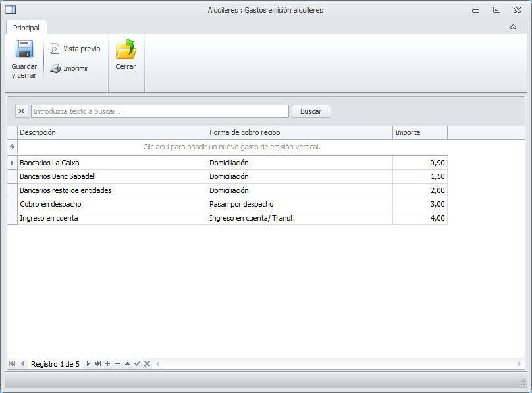532x393 pixels.
Task: Go to next record in navigator
Action: [88, 364]
